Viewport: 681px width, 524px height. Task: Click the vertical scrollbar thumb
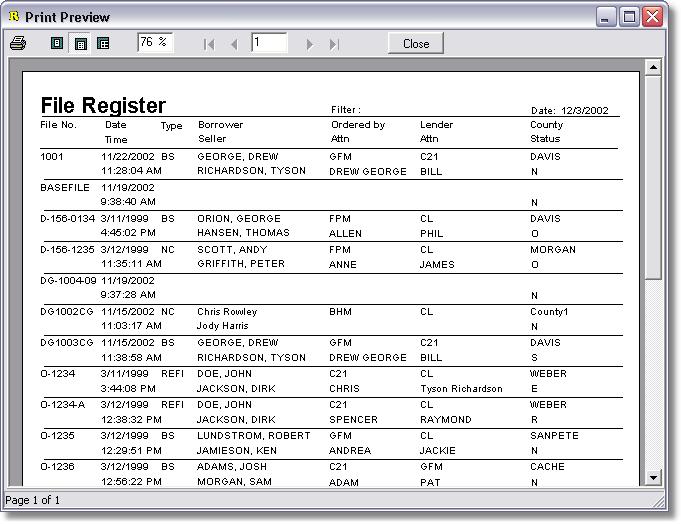(x=653, y=177)
